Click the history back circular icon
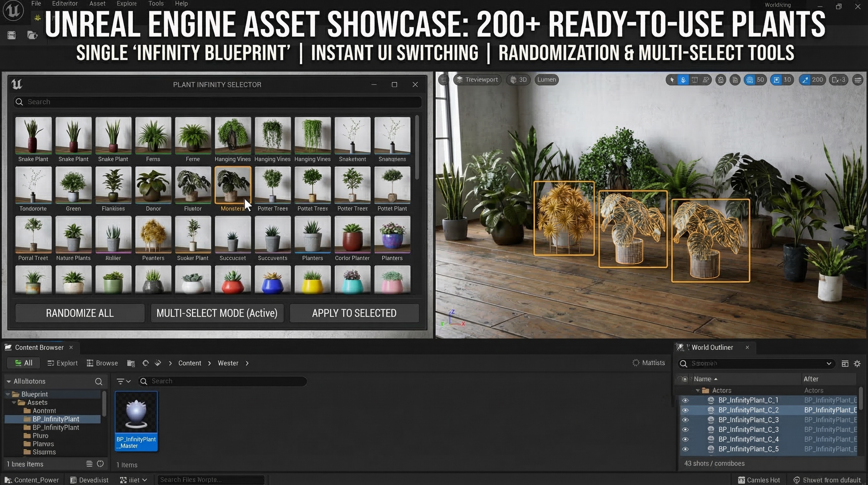The width and height of the screenshot is (868, 485). pyautogui.click(x=146, y=363)
